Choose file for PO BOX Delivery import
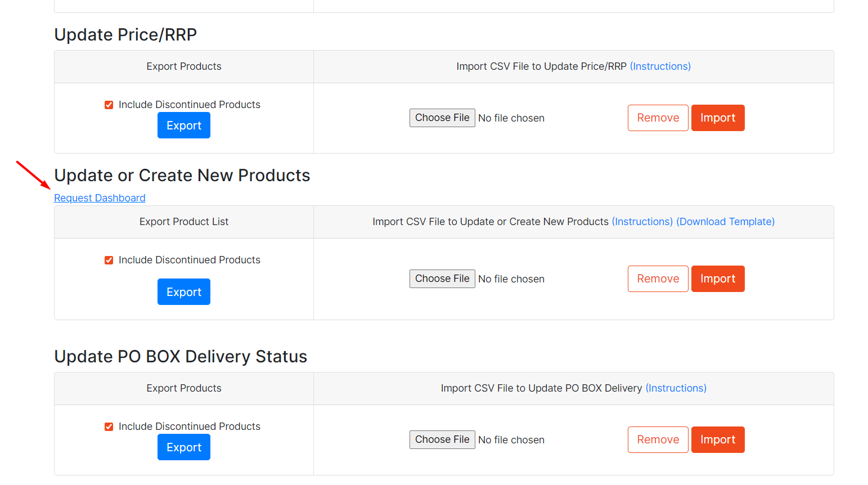 442,440
